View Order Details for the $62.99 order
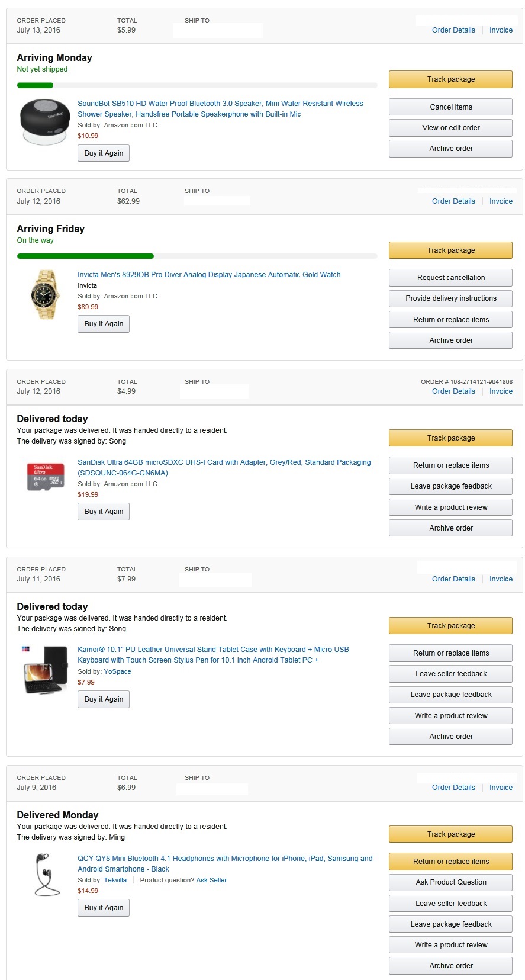525x980 pixels. (453, 201)
